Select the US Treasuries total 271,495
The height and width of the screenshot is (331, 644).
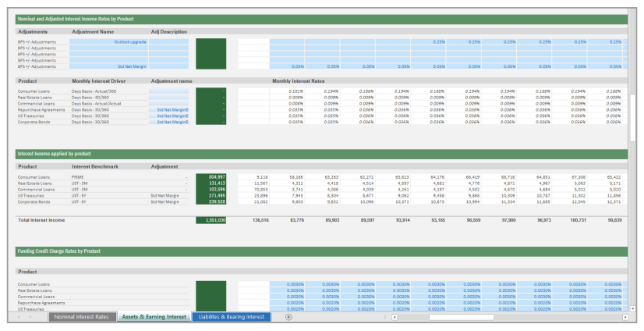(x=211, y=196)
